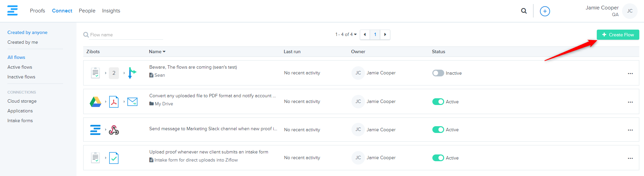Open the search magnifier in header
Screen dimensions: 644x176
tap(524, 11)
